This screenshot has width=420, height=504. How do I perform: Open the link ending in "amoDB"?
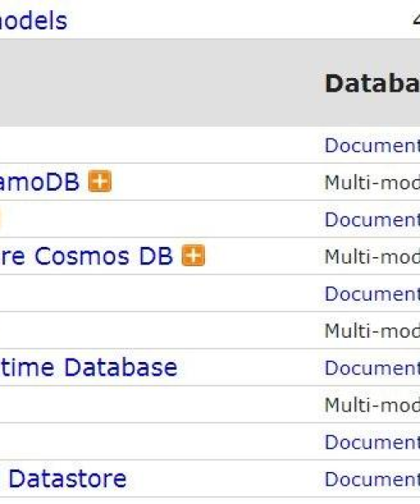click(39, 182)
